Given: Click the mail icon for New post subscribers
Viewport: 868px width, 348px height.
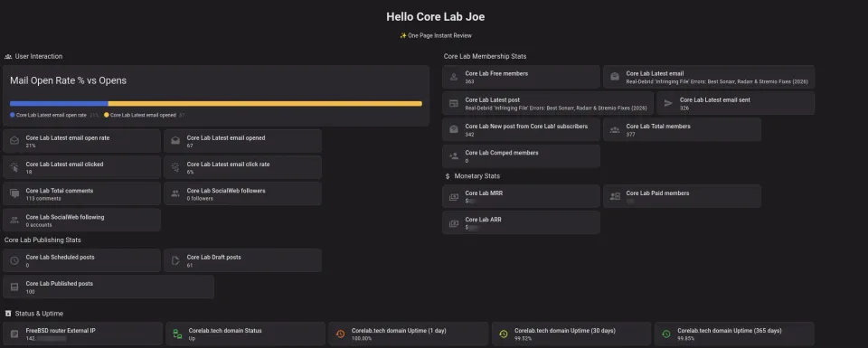Looking at the screenshot, I should (454, 129).
